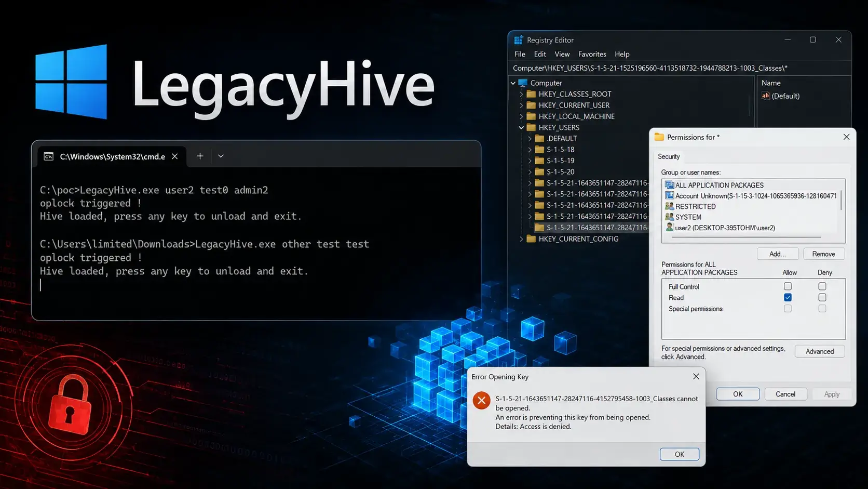868x489 pixels.
Task: Collapse the HKEY_USERS node
Action: point(521,127)
